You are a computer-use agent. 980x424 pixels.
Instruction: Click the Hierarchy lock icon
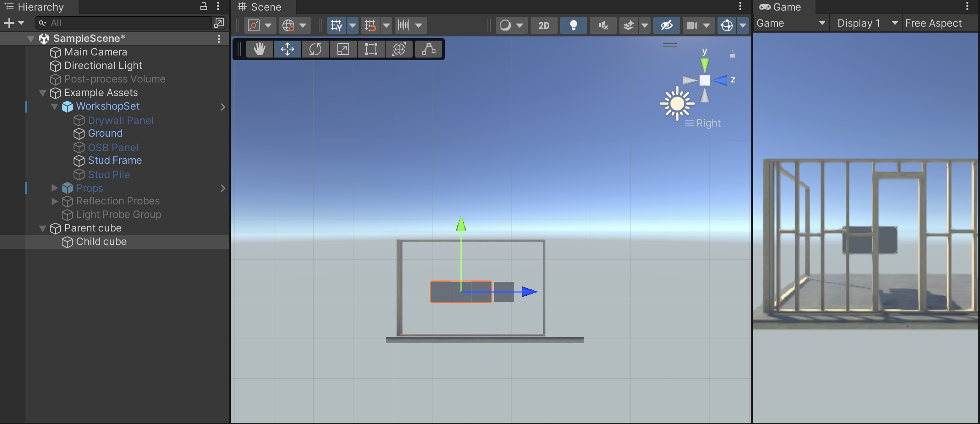204,6
